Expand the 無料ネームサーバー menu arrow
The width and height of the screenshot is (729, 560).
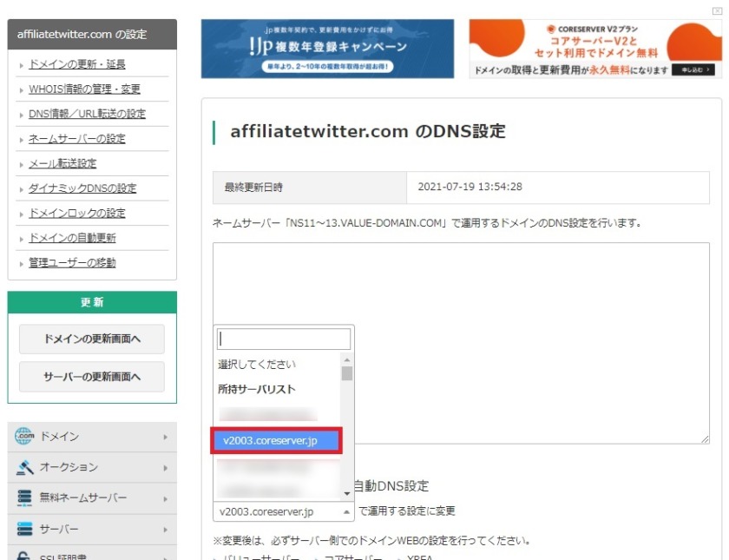[165, 498]
